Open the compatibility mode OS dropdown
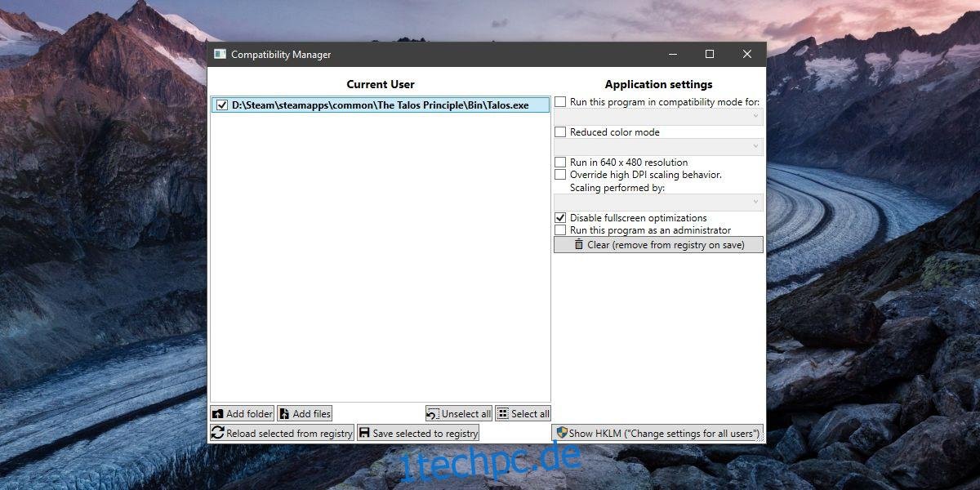Screen dimensions: 980x490 pos(658,117)
